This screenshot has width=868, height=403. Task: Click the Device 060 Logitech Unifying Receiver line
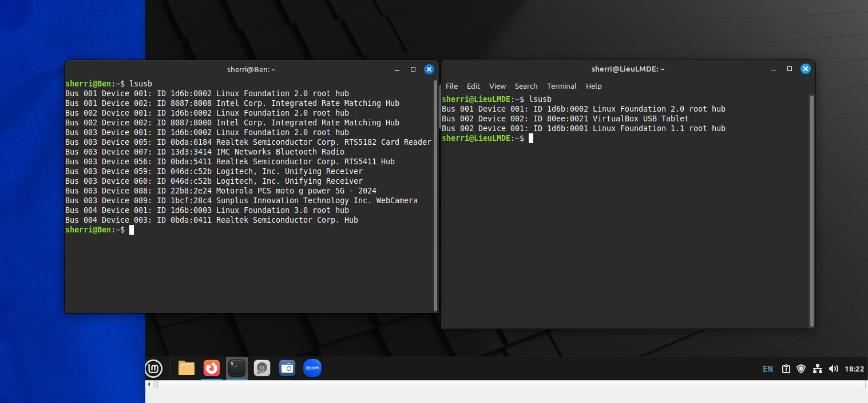(x=214, y=181)
